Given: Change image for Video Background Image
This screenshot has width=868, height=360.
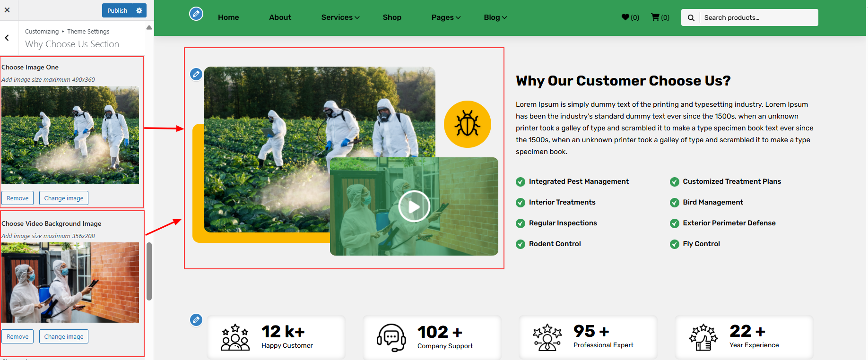Looking at the screenshot, I should [64, 336].
